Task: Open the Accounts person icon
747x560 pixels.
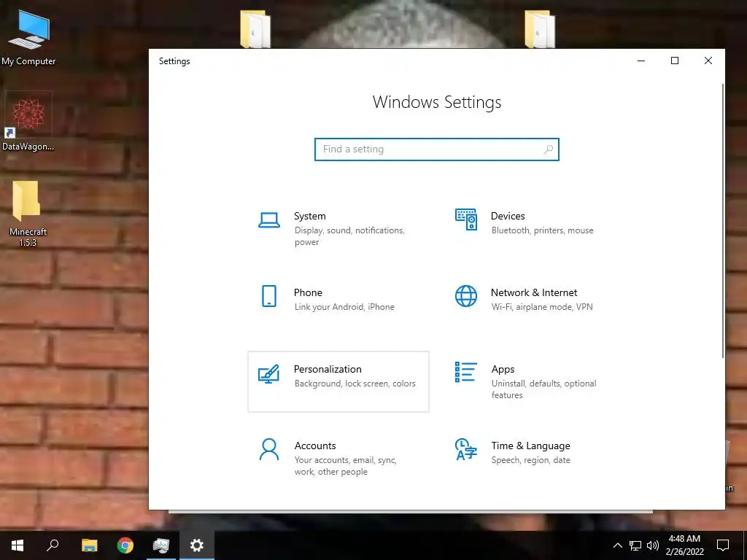Action: click(269, 449)
